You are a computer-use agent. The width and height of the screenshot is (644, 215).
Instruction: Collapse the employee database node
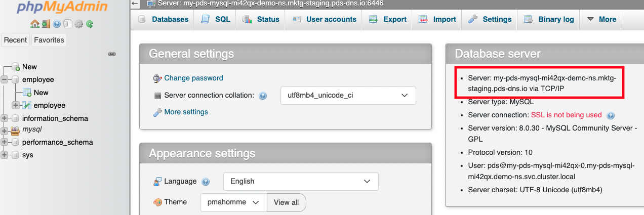tap(5, 79)
